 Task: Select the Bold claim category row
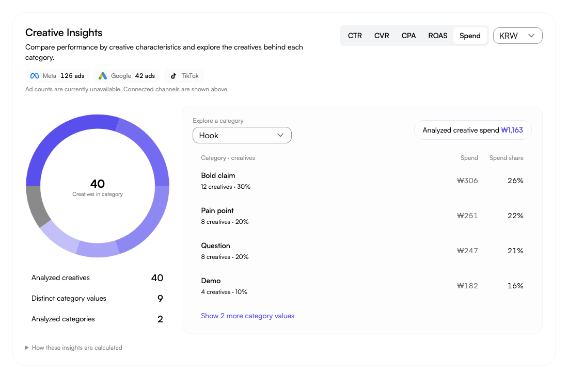click(x=362, y=181)
